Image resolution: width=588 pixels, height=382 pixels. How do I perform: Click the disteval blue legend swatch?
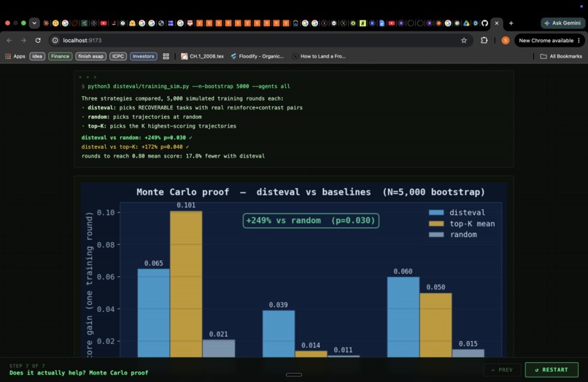coord(436,213)
